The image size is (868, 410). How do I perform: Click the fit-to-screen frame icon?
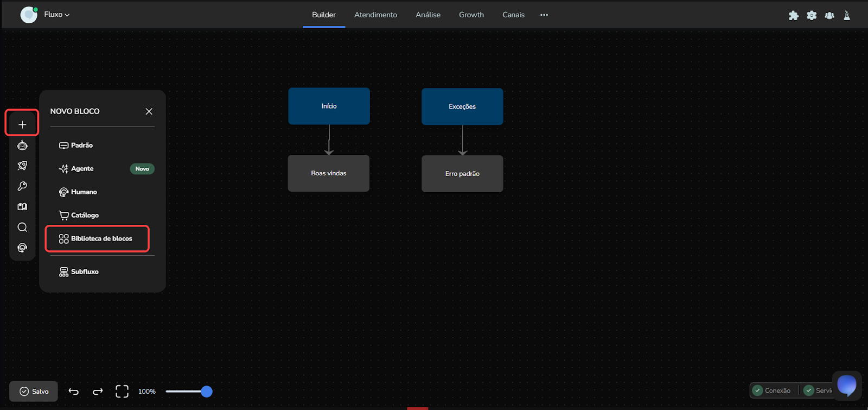[x=122, y=392]
